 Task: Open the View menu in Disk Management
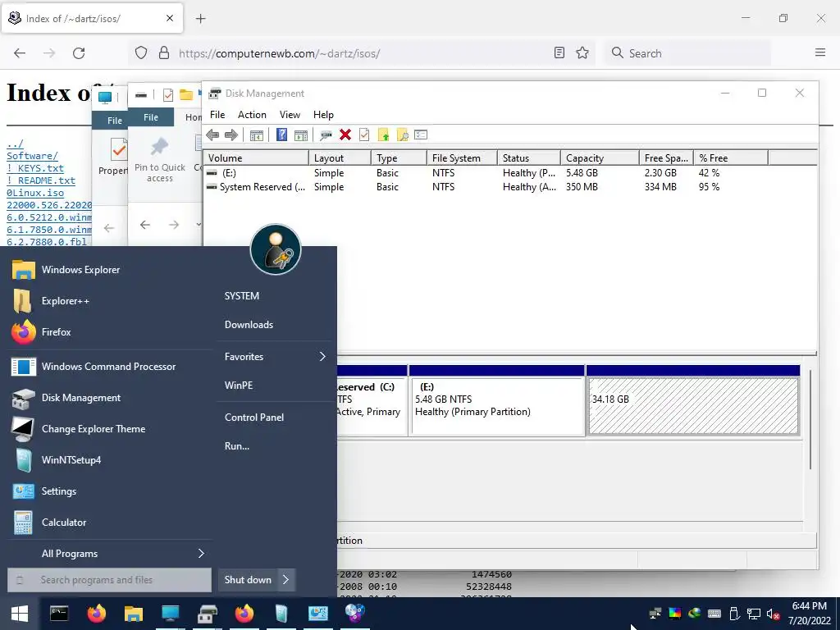point(290,115)
